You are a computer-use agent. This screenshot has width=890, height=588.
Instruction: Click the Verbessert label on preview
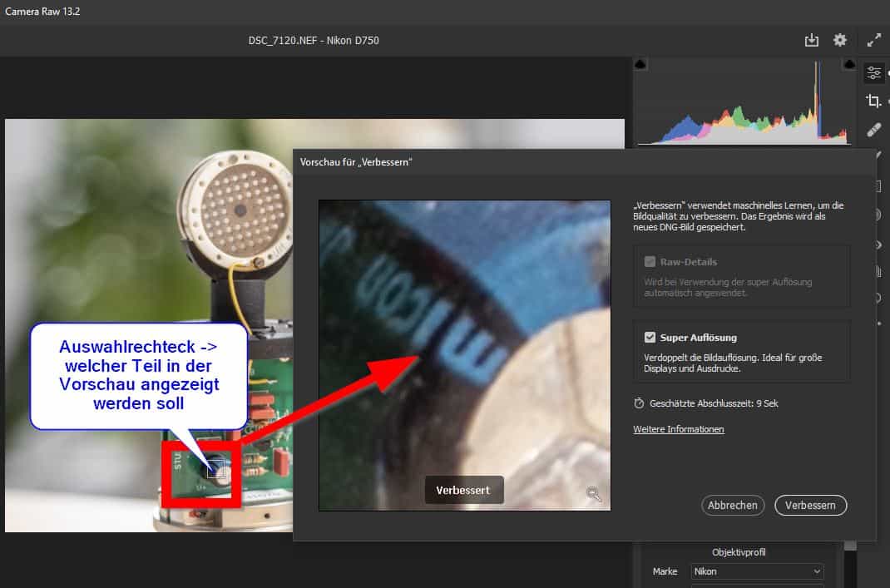(x=463, y=490)
